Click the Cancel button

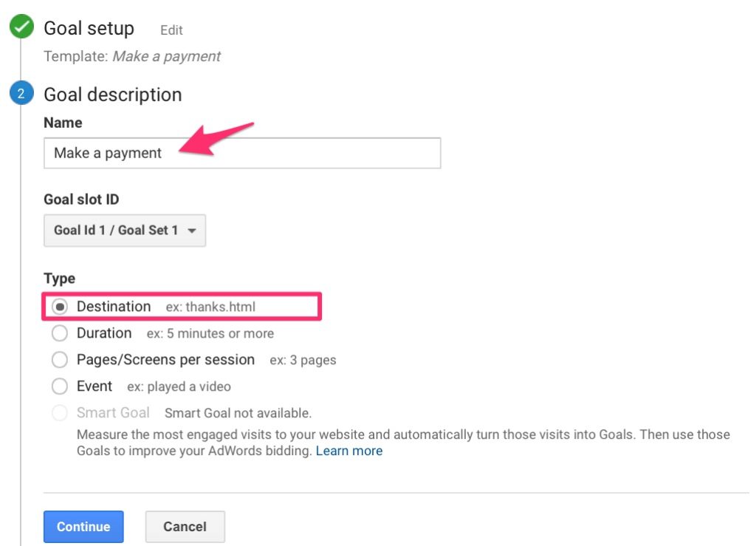185,527
